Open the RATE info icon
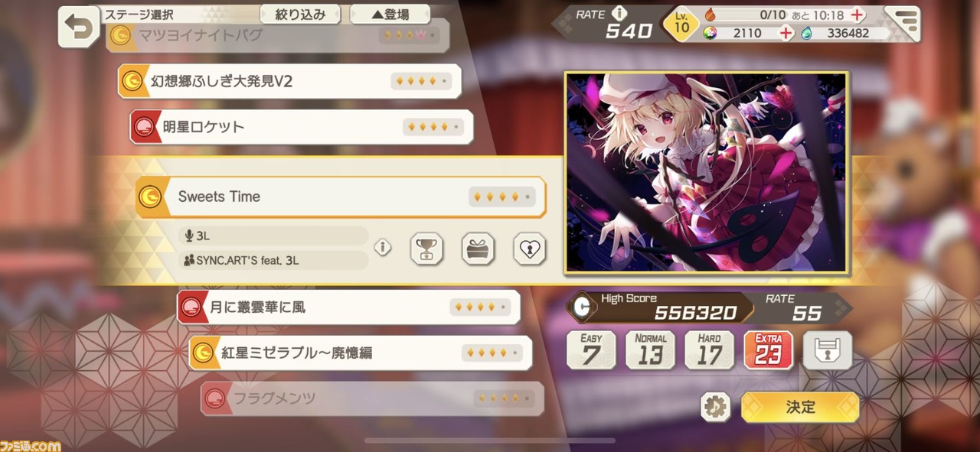 tap(619, 13)
